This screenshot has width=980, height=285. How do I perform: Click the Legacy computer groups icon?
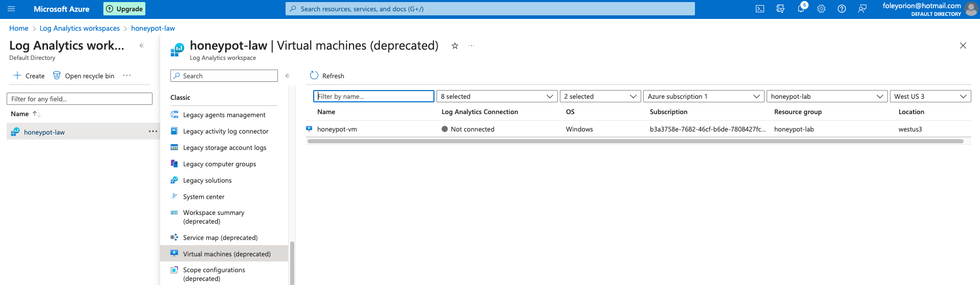175,164
